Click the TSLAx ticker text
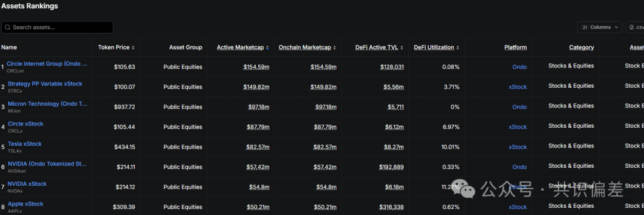Viewport: 644px width, 215px height. [15, 151]
